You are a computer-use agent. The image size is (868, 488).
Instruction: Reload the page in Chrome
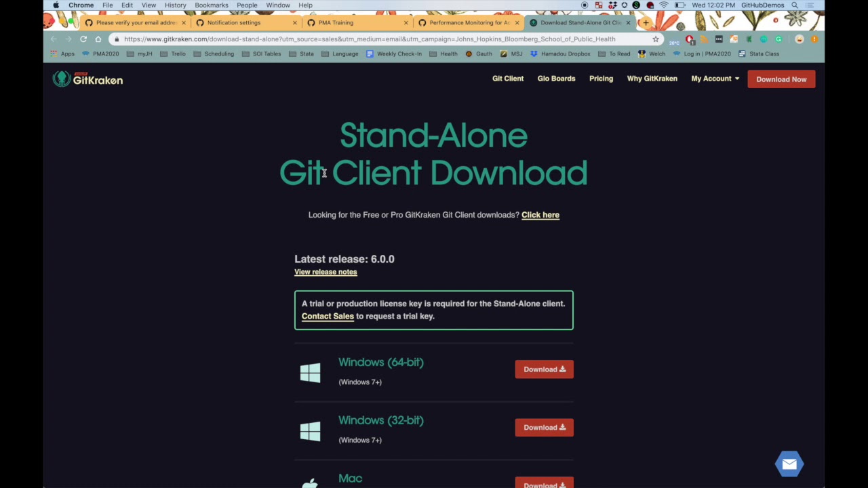point(83,39)
